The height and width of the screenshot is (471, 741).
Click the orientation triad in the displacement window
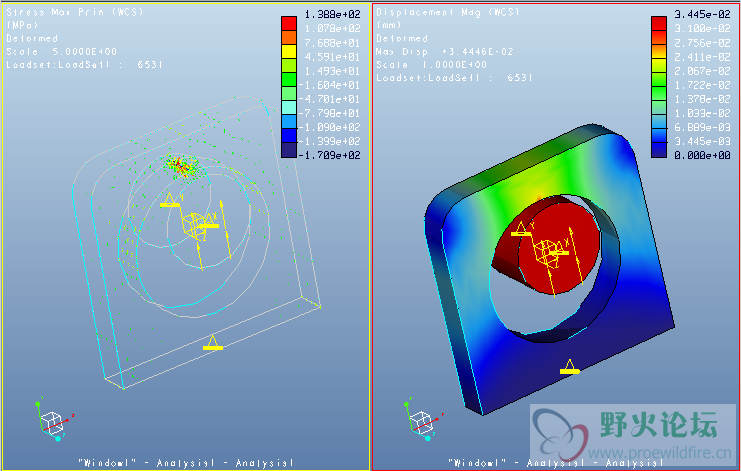click(421, 421)
